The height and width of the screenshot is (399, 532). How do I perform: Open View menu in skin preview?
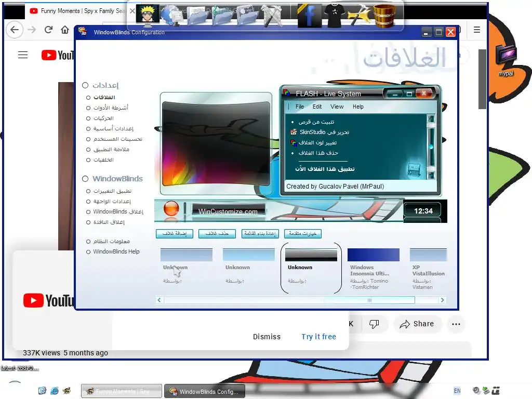point(337,107)
